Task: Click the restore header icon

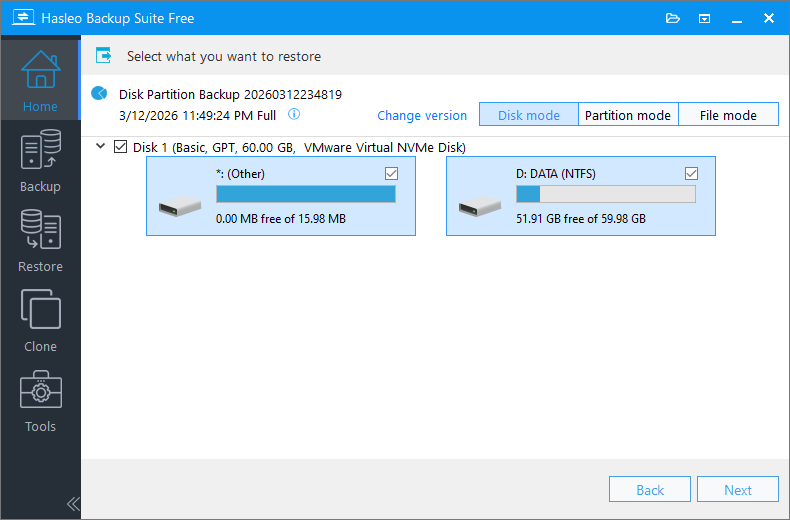Action: click(104, 55)
